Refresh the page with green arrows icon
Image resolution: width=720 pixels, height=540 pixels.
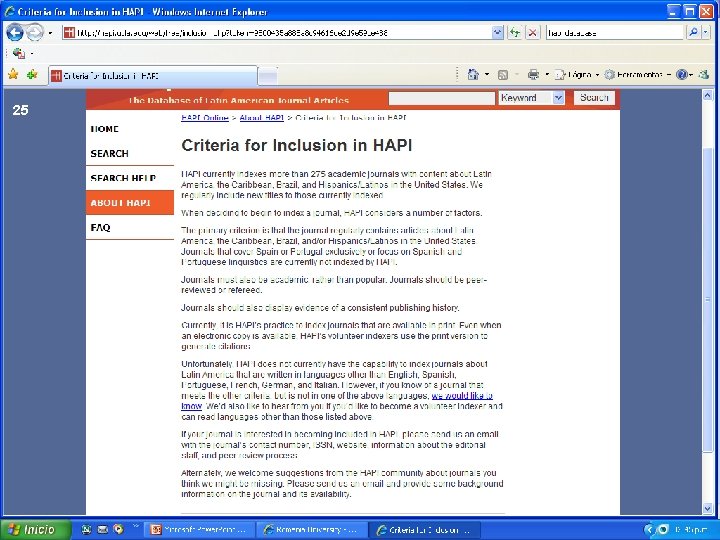515,33
